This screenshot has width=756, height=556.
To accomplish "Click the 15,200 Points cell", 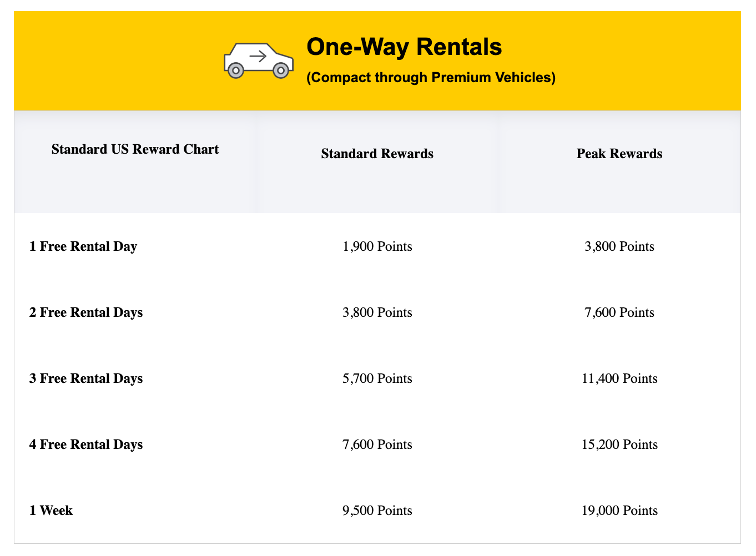I will pyautogui.click(x=619, y=444).
